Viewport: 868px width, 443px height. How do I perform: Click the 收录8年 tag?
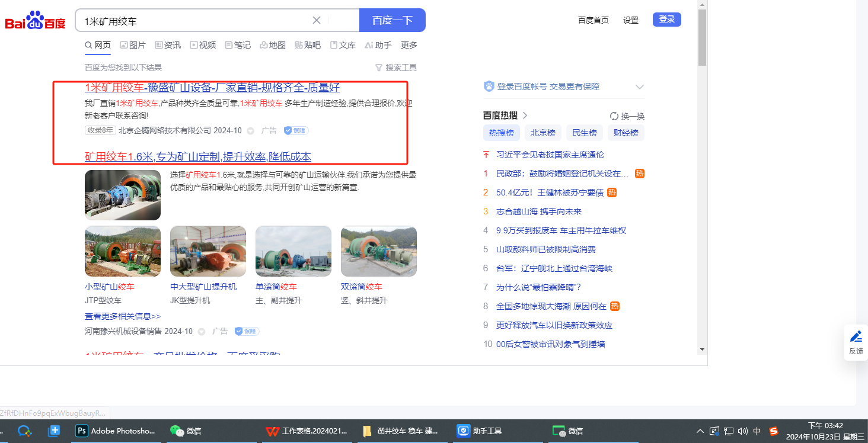(x=100, y=130)
